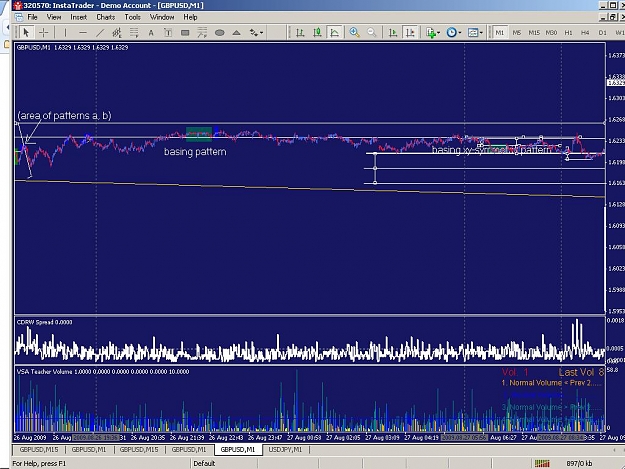Open the arrows objects dropdown

pos(256,33)
